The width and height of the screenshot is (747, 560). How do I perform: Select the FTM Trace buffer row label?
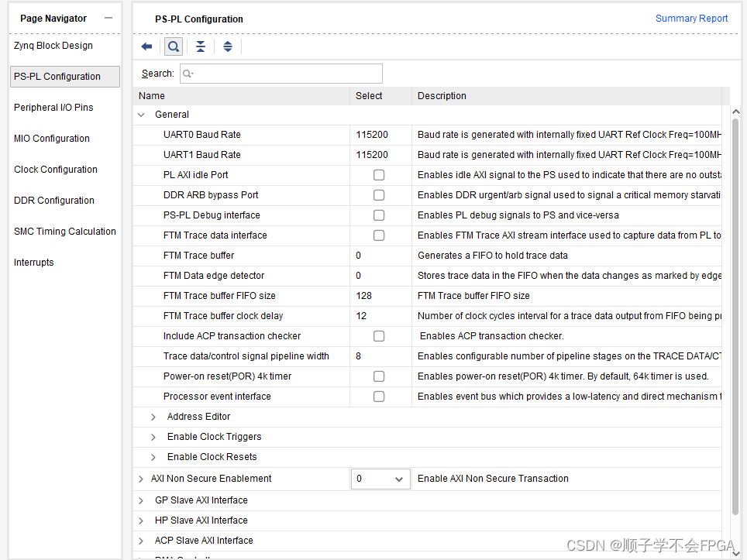pos(198,256)
